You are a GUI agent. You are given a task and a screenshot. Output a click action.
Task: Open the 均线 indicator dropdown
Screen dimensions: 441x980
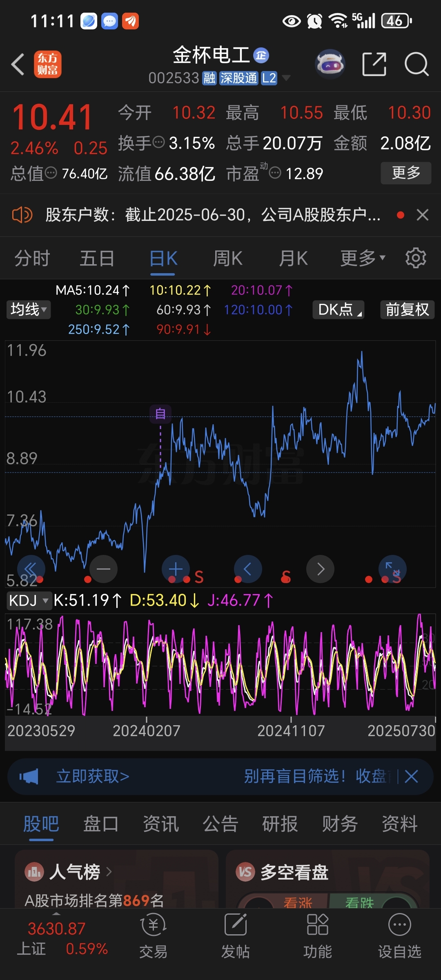click(28, 310)
